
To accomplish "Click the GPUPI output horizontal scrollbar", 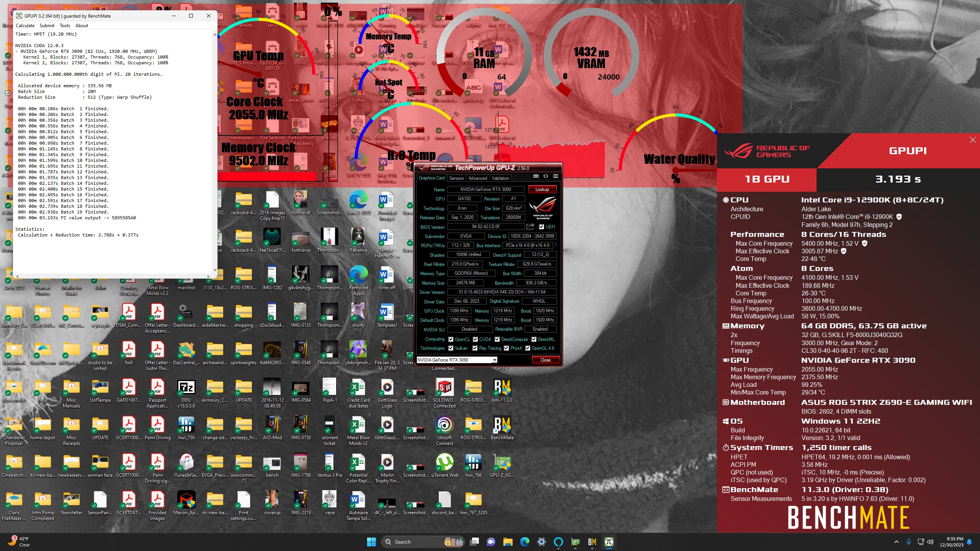I will click(x=113, y=276).
